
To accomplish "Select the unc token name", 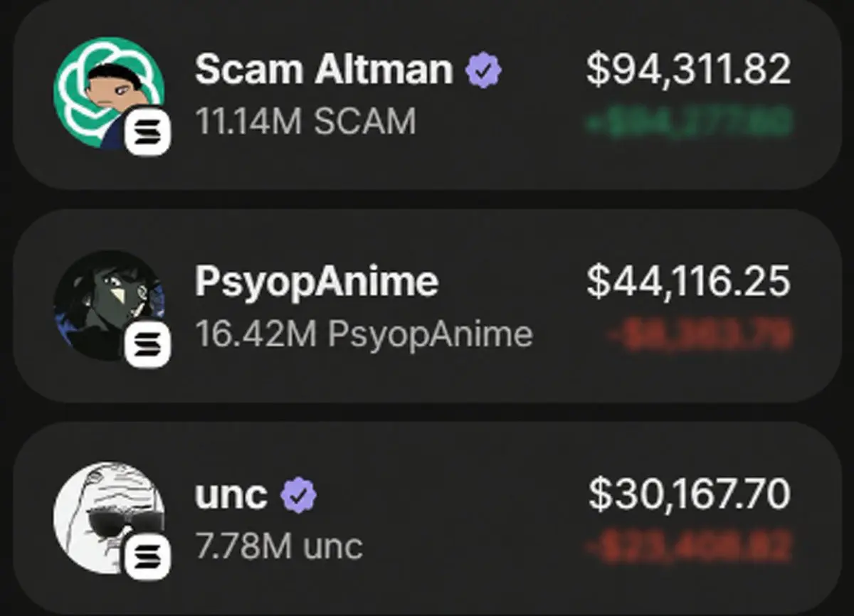I will (231, 496).
